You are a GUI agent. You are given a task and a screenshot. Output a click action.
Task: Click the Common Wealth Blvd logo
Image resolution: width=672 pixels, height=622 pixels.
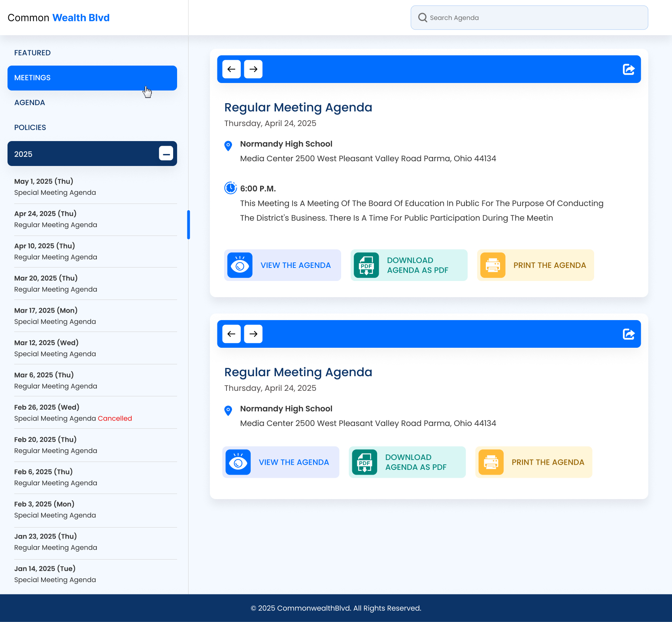click(x=59, y=18)
